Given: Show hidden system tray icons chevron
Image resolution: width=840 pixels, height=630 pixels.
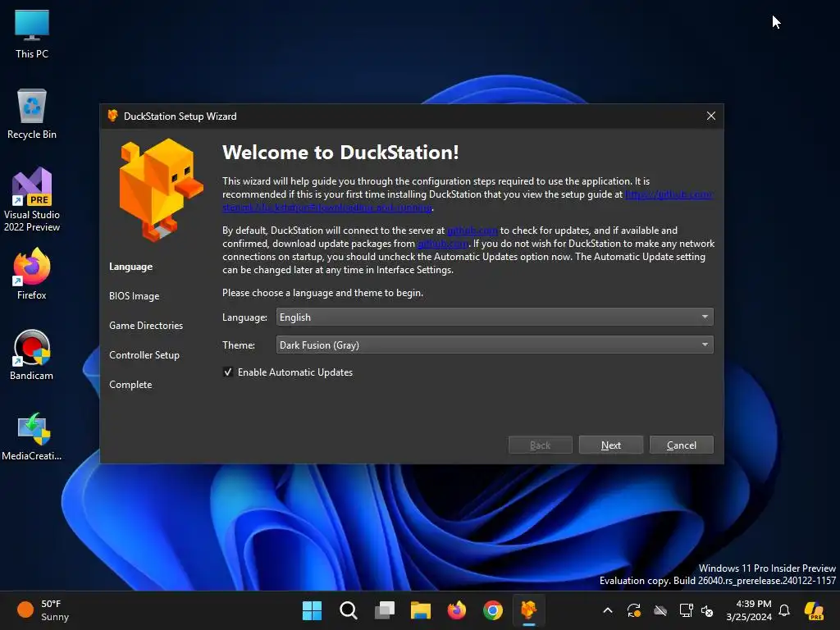Looking at the screenshot, I should [608, 610].
